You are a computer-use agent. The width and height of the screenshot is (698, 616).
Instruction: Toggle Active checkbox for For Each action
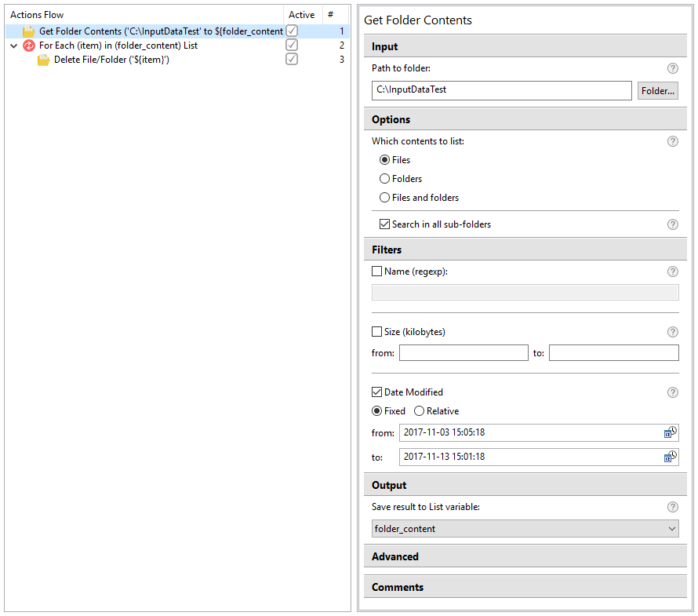click(292, 45)
